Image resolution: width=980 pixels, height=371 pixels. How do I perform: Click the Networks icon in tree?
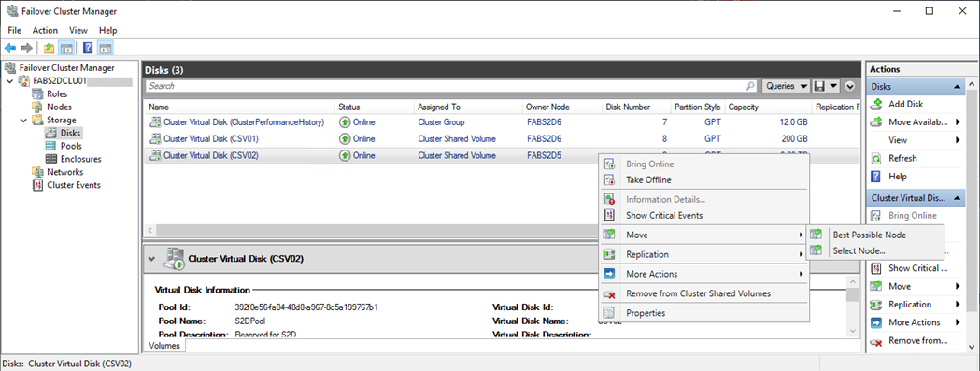pyautogui.click(x=36, y=171)
